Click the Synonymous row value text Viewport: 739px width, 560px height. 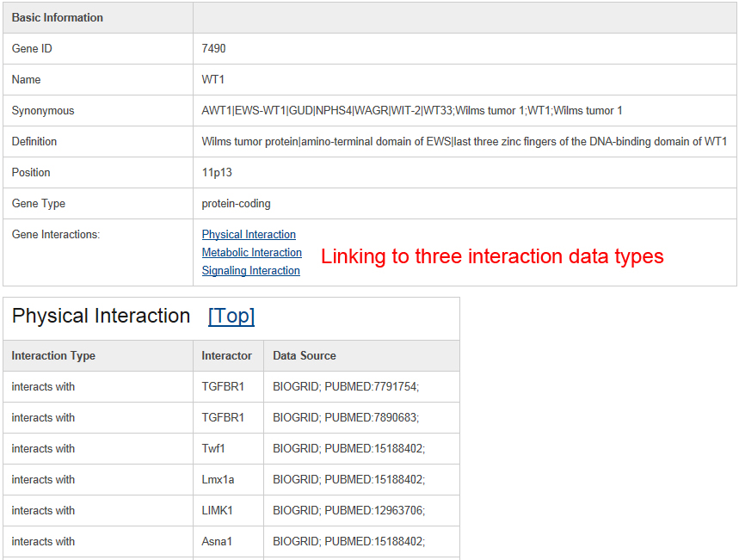tap(412, 111)
